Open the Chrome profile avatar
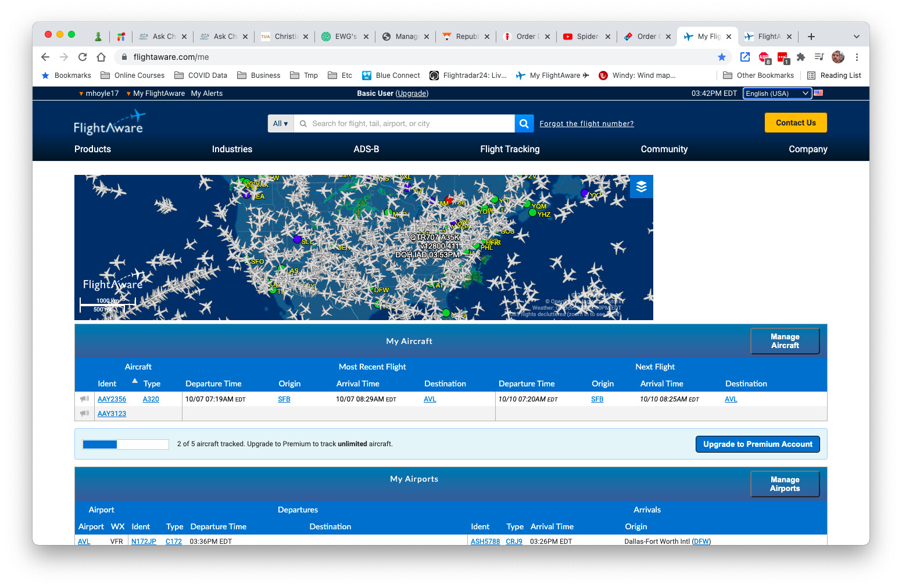Viewport: 902px width, 588px height. click(838, 57)
